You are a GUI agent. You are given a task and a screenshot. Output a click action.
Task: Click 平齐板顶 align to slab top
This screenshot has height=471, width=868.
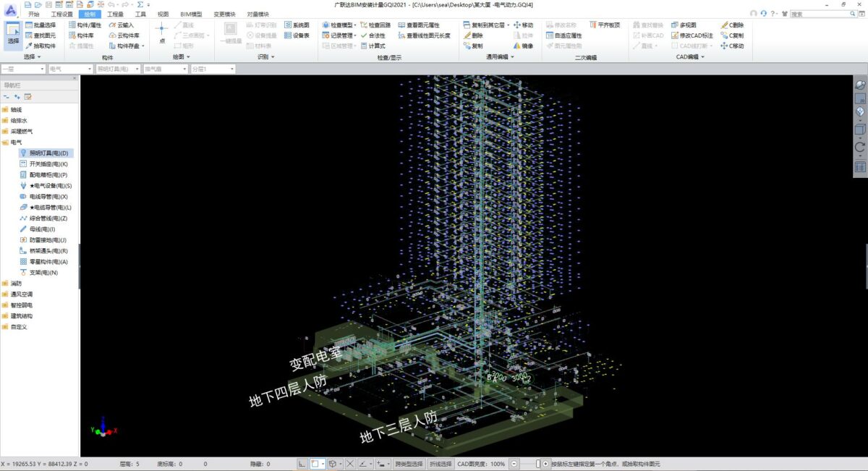pos(605,25)
